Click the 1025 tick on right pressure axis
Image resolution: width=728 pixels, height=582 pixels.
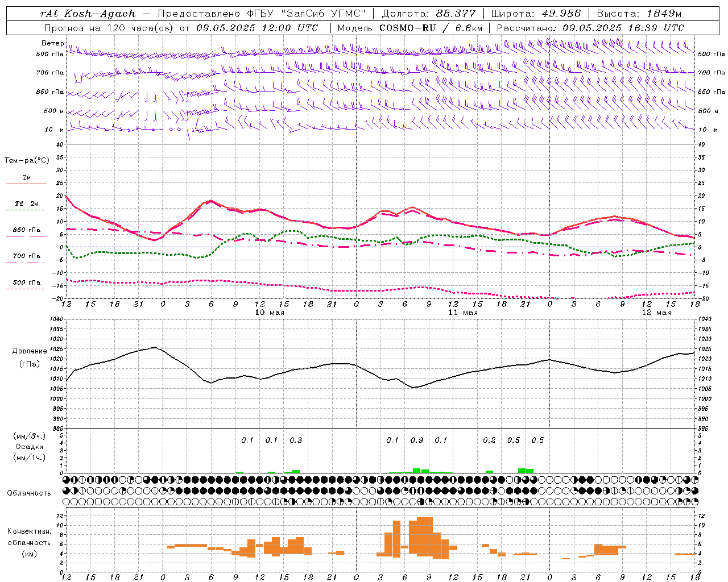point(705,349)
